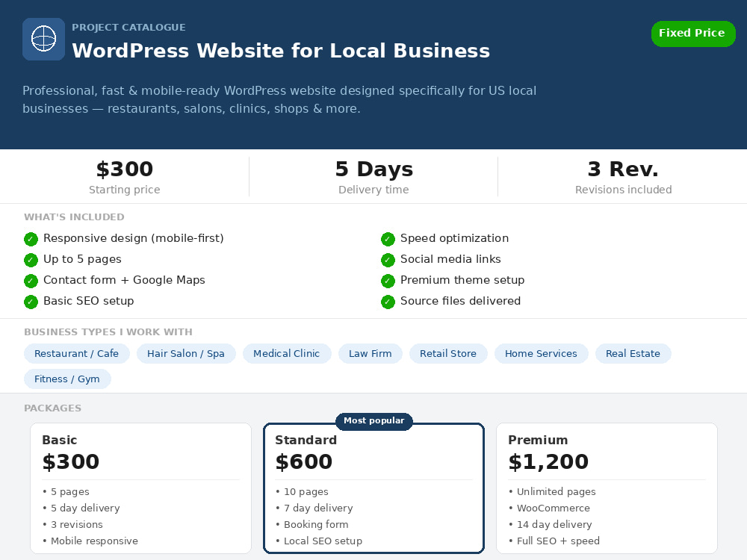Click '5 day delivery' in Basic package
The height and width of the screenshot is (560, 747).
85,508
